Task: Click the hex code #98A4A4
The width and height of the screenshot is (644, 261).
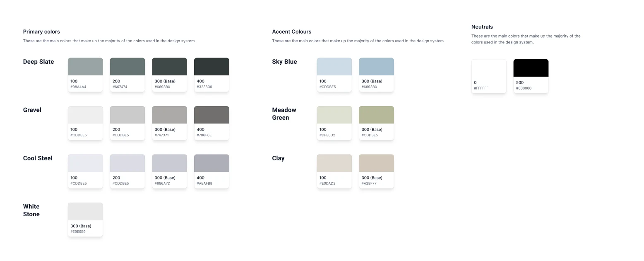Action: [x=78, y=87]
